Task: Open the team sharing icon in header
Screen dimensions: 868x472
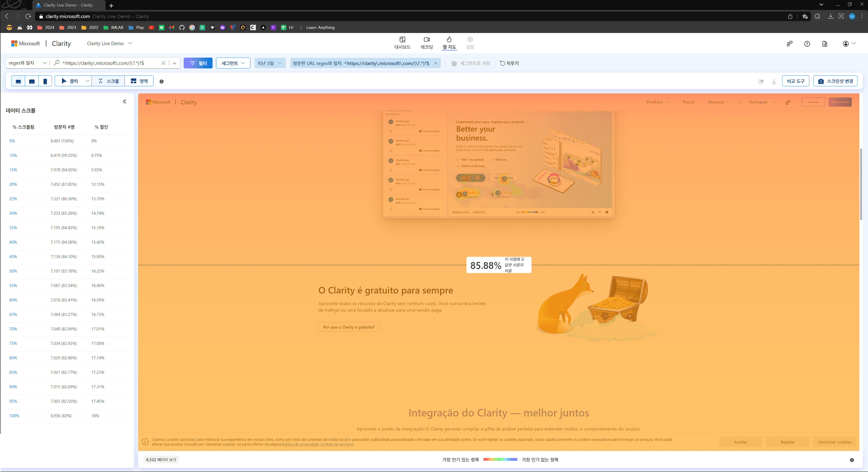Action: 790,44
